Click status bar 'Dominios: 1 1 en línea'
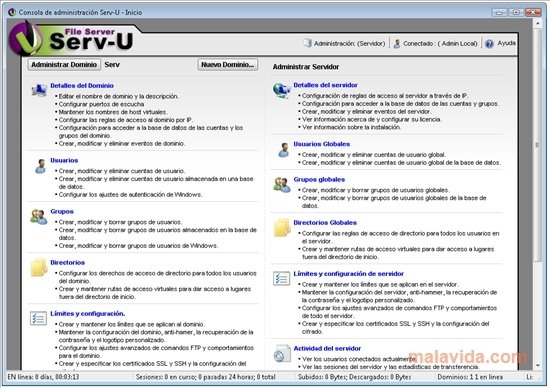The height and width of the screenshot is (388, 550). (470, 377)
